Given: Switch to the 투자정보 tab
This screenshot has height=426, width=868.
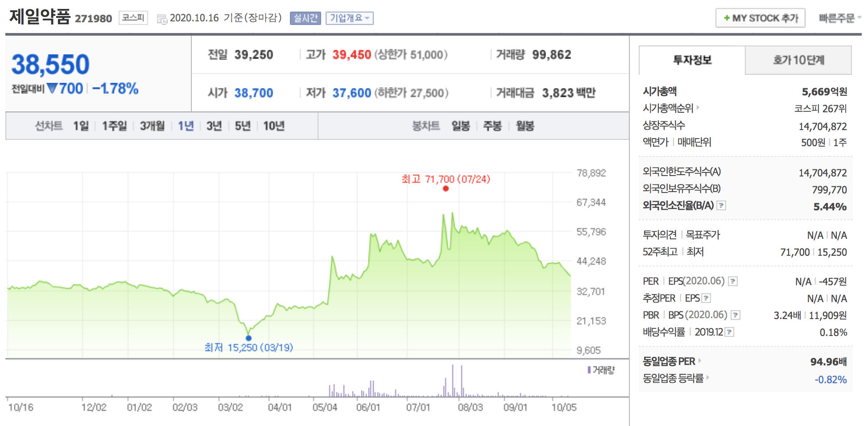Looking at the screenshot, I should pyautogui.click(x=692, y=60).
